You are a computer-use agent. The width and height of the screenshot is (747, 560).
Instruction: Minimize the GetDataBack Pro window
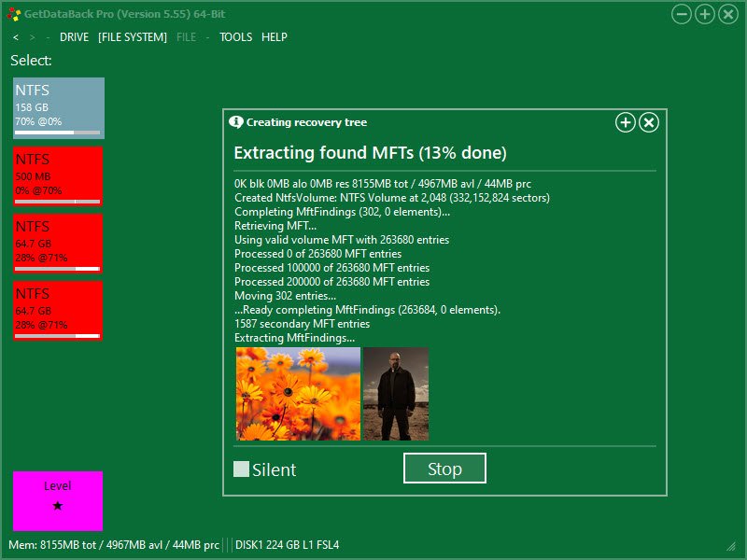(x=682, y=14)
